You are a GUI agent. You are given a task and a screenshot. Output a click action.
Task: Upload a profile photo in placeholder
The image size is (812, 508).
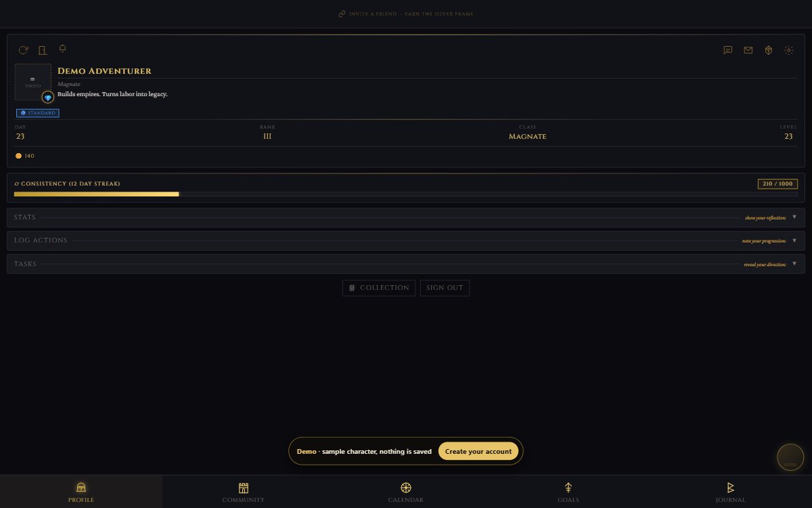[x=33, y=82]
